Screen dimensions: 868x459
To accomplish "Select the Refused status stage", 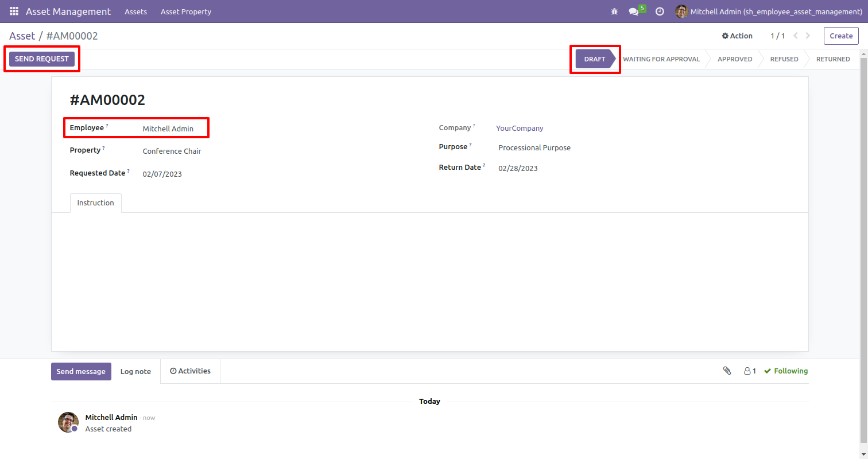I will [x=784, y=59].
